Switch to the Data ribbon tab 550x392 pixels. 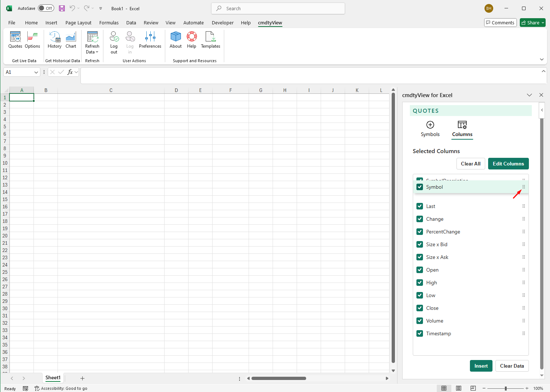click(131, 23)
